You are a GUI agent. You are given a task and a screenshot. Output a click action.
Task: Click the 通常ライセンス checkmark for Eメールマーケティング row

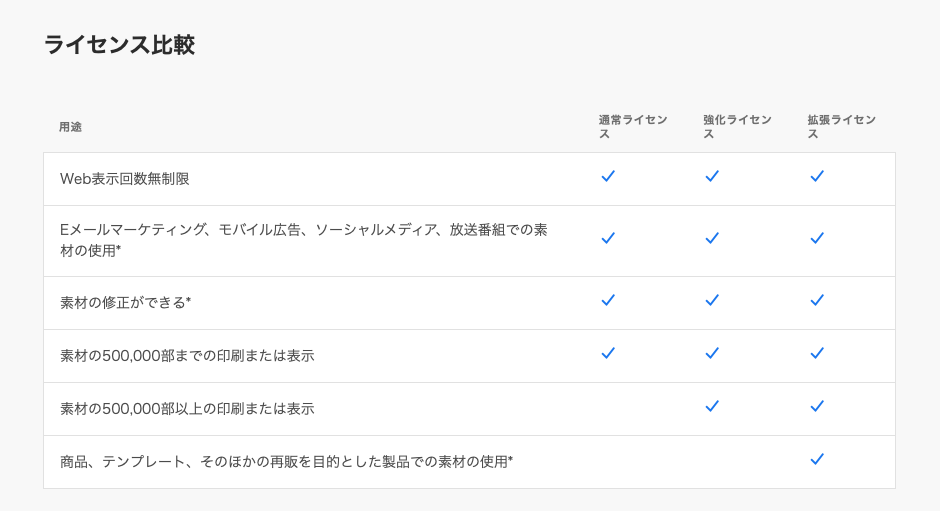pyautogui.click(x=608, y=238)
